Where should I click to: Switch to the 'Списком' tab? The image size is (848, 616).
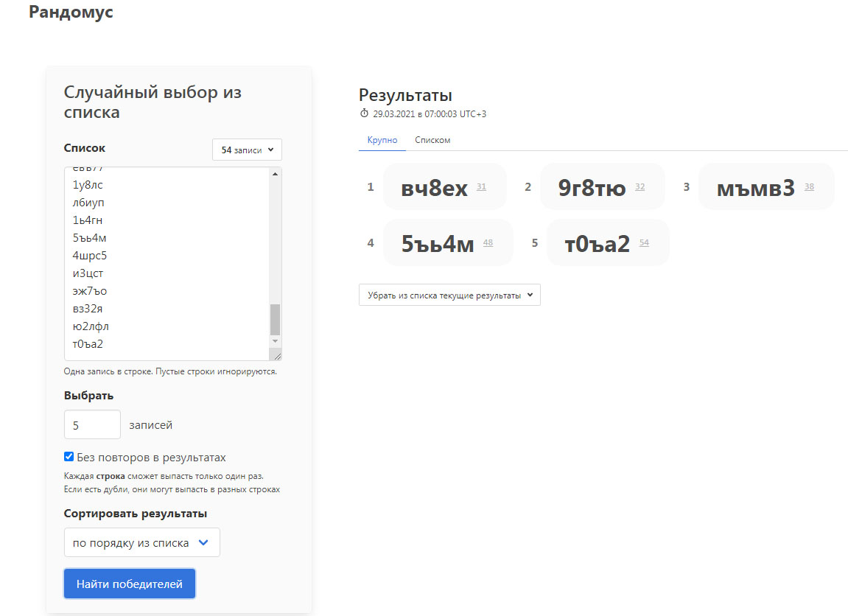pyautogui.click(x=432, y=140)
